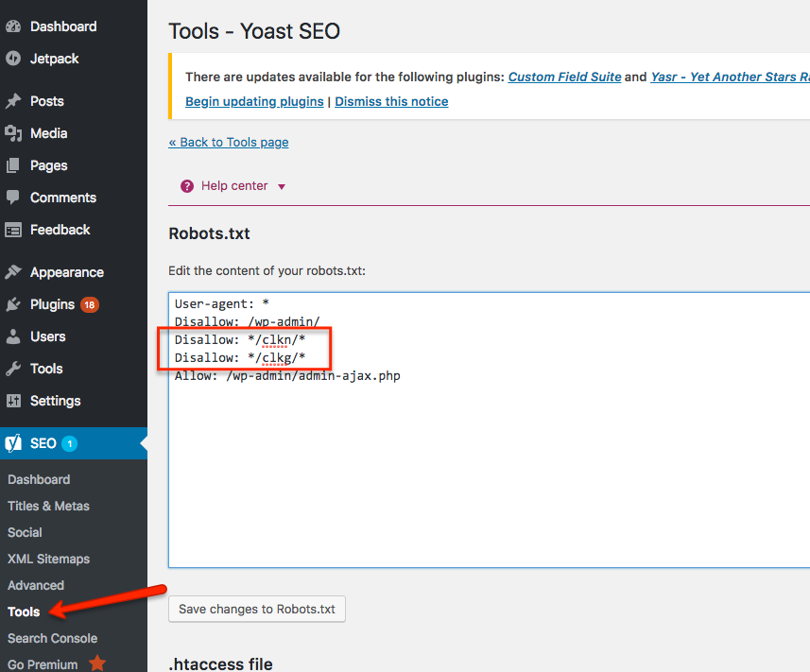Open Titles & Metas submenu

tap(48, 506)
